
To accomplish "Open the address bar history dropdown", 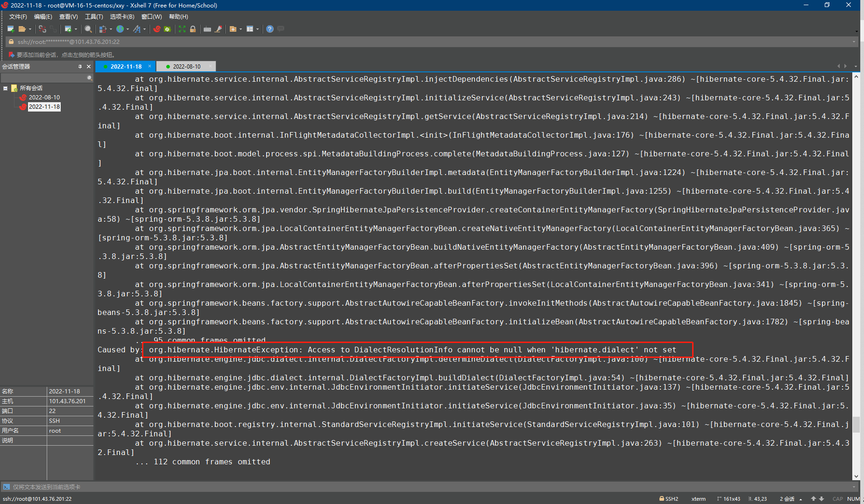I will (854, 42).
